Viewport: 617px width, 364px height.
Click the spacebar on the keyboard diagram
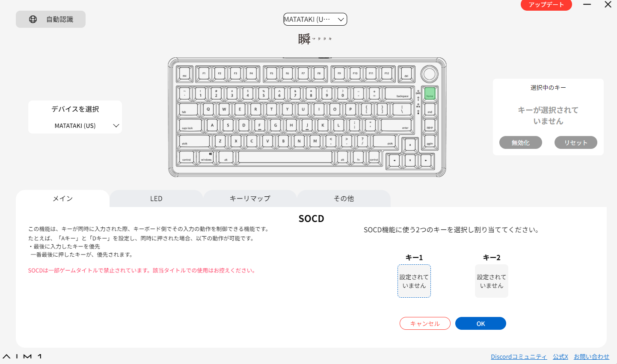(285, 157)
